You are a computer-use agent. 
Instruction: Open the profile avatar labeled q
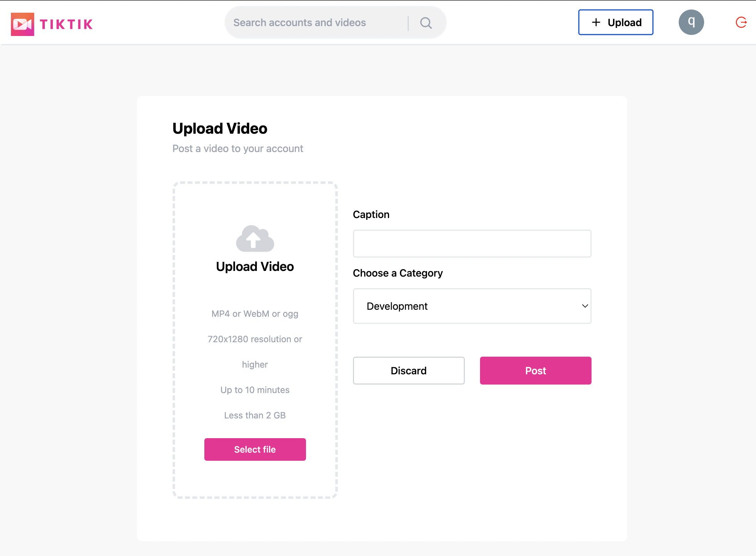pyautogui.click(x=691, y=22)
